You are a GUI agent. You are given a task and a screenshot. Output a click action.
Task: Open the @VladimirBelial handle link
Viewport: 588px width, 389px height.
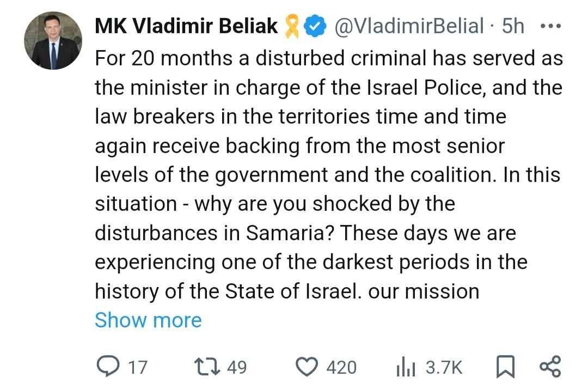coord(408,25)
